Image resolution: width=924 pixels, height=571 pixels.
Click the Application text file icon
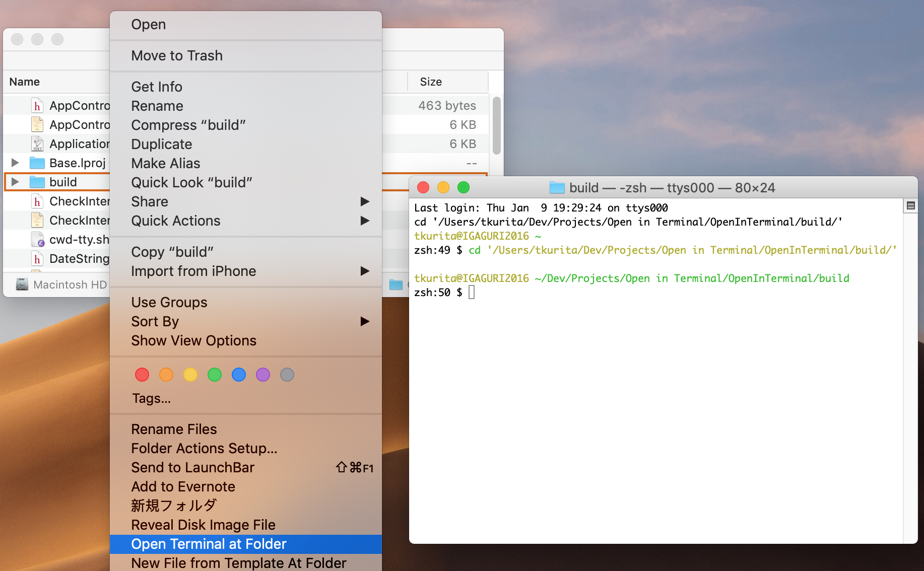click(x=37, y=144)
